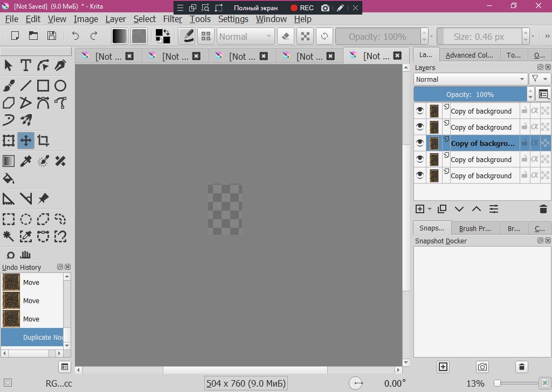Select the Measure tool

[26, 199]
